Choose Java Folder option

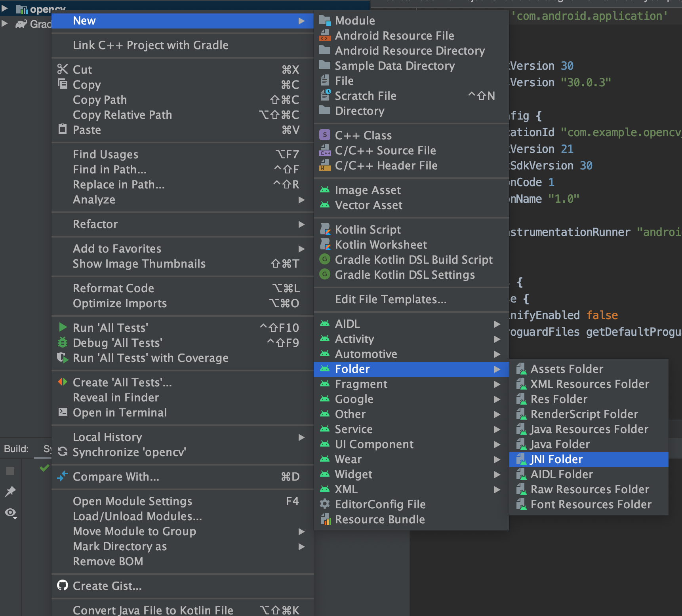(589, 444)
